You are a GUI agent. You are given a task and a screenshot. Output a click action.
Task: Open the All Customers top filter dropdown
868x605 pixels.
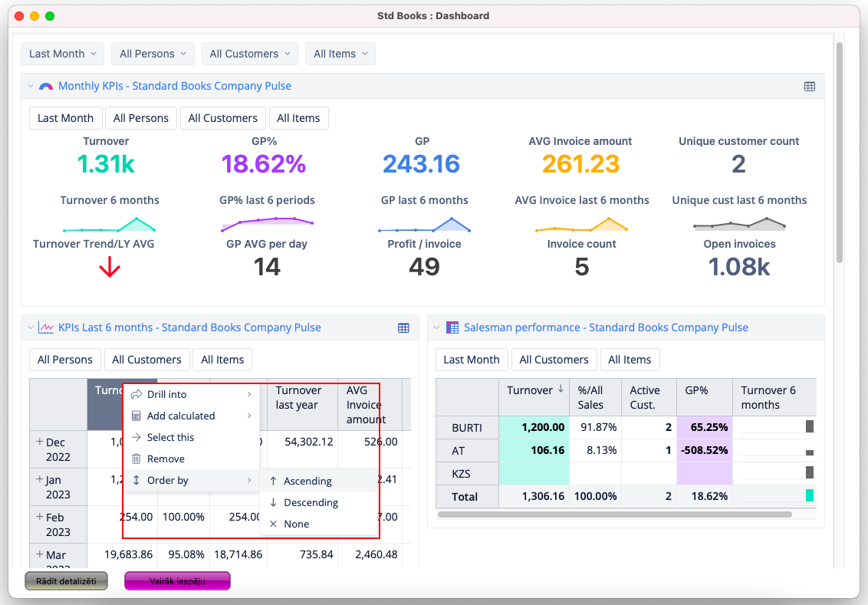tap(250, 54)
